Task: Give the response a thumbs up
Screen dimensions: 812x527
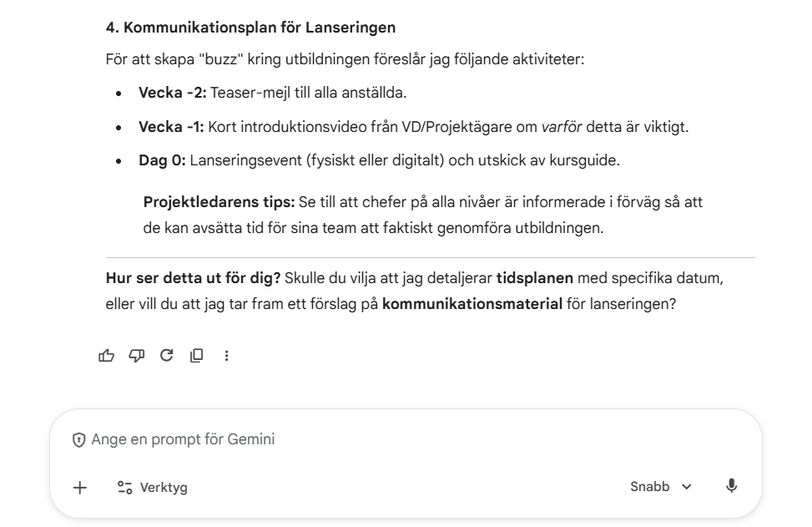Action: 106,356
